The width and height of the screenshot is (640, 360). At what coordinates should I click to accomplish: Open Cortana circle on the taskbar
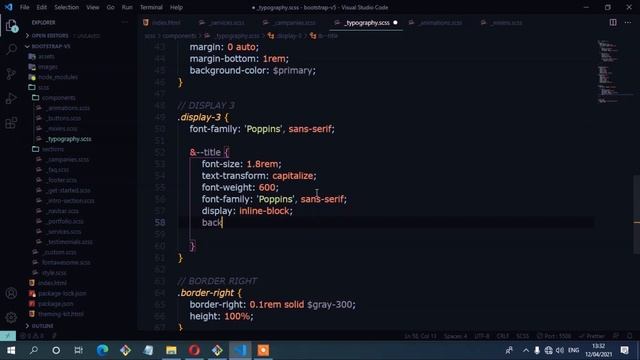pos(56,350)
